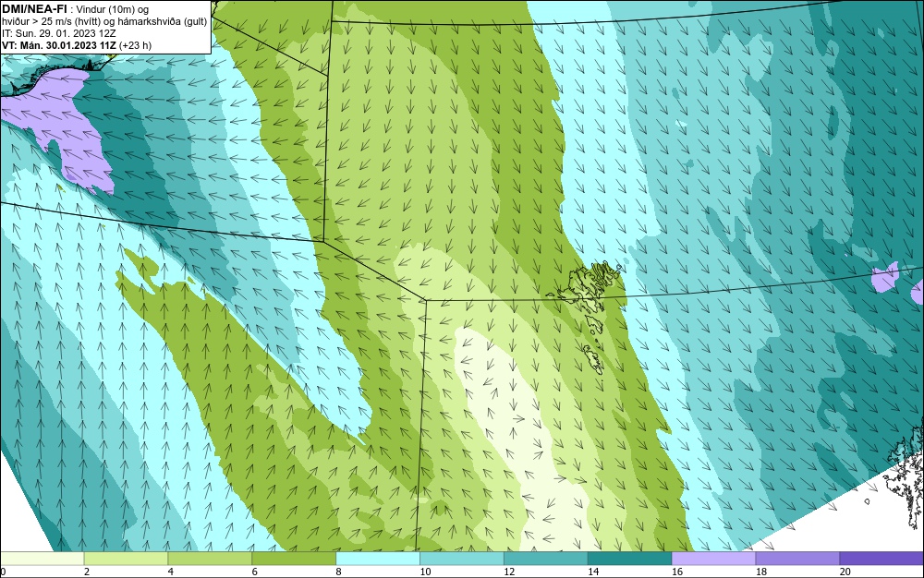Image resolution: width=924 pixels, height=578 pixels.
Task: Click the legend tick label '2'
Action: (x=87, y=572)
